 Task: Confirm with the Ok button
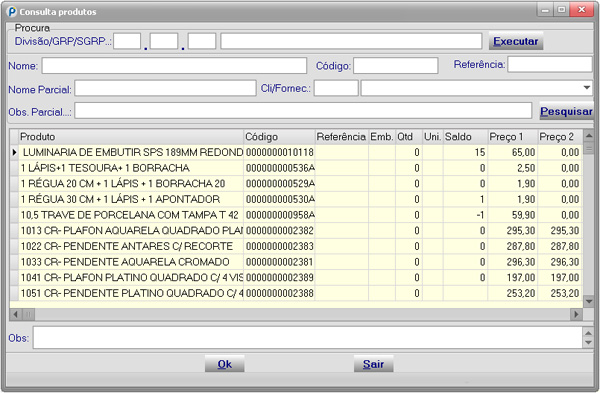pyautogui.click(x=225, y=364)
